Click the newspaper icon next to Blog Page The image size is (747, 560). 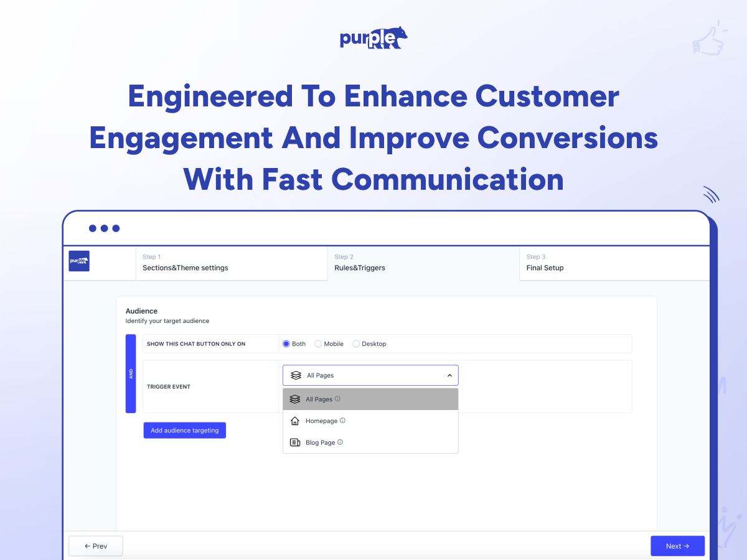point(295,442)
